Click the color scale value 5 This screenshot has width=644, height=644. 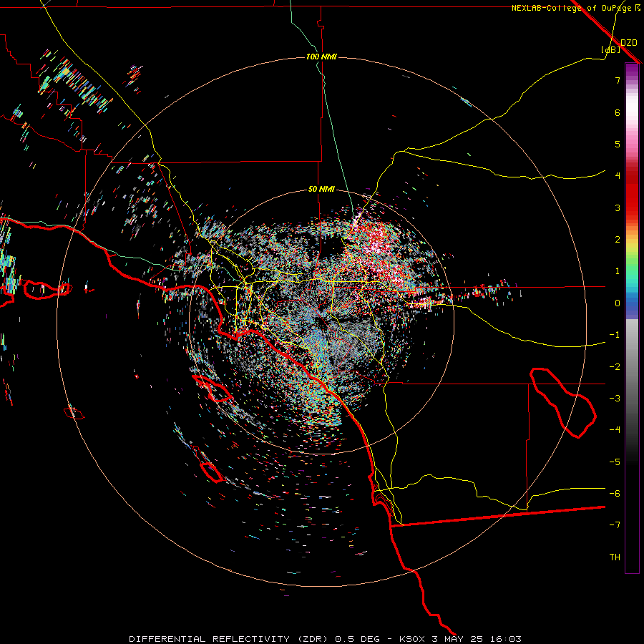tap(618, 144)
